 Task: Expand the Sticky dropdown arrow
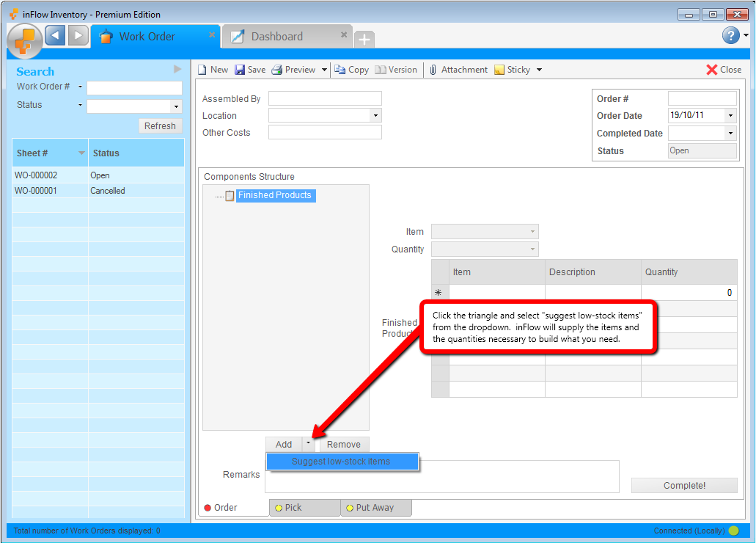(539, 70)
